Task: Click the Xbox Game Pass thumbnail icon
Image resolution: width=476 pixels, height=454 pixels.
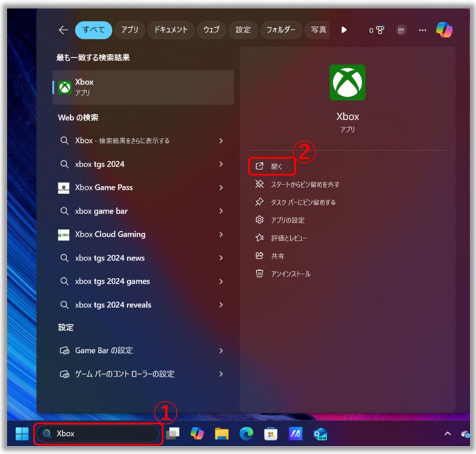Action: pyautogui.click(x=64, y=188)
